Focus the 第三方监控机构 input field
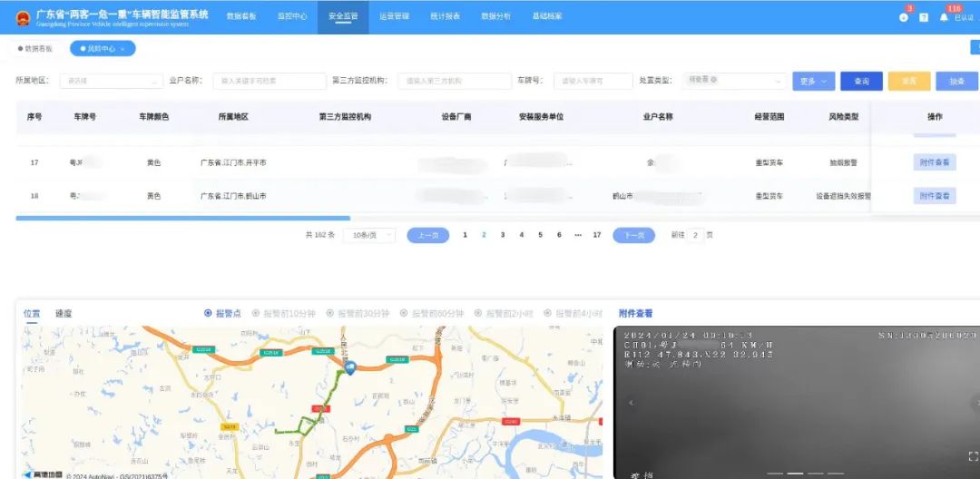 coord(455,81)
